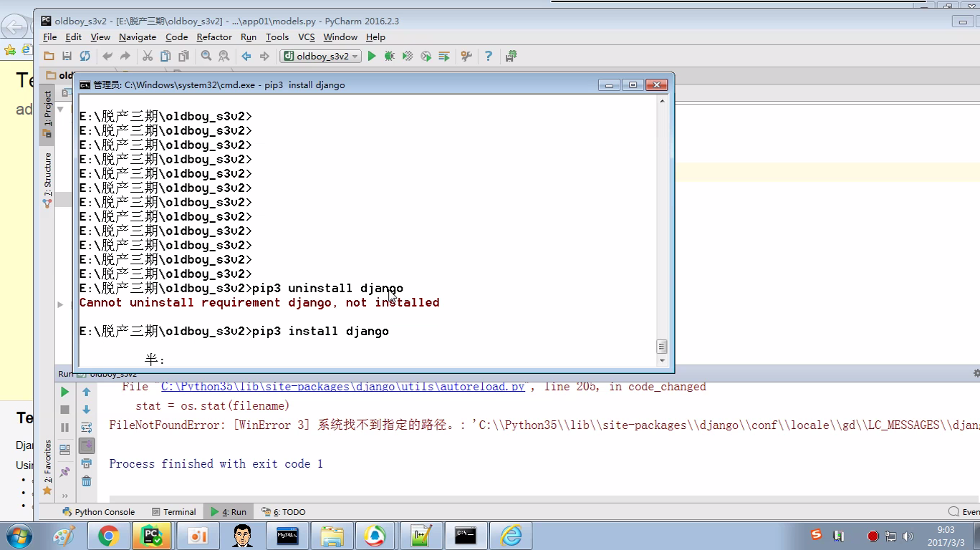The width and height of the screenshot is (980, 550).
Task: Click the Restore Layout icon in Run panel
Action: point(64,450)
